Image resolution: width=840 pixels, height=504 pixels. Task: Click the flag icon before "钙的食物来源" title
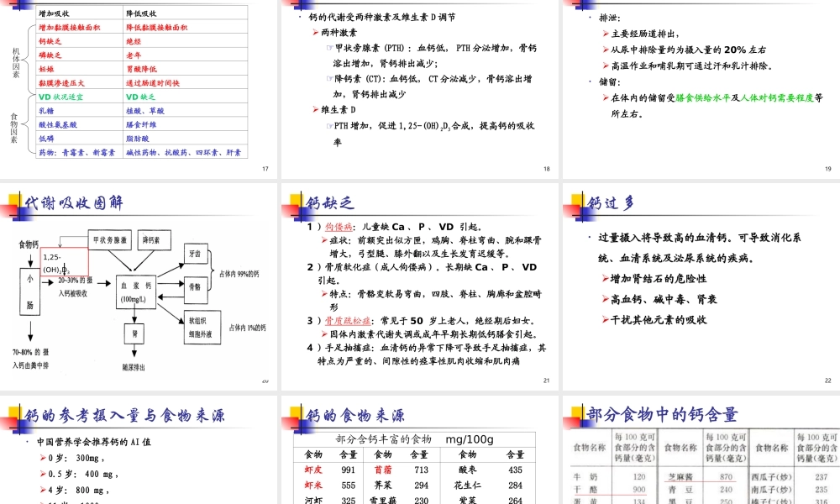click(294, 414)
